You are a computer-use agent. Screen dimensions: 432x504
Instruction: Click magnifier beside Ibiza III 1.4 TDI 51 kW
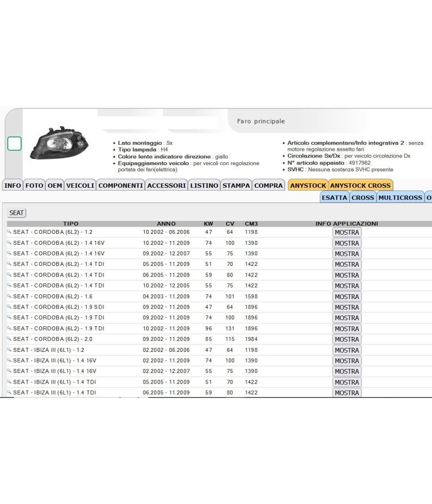9,382
